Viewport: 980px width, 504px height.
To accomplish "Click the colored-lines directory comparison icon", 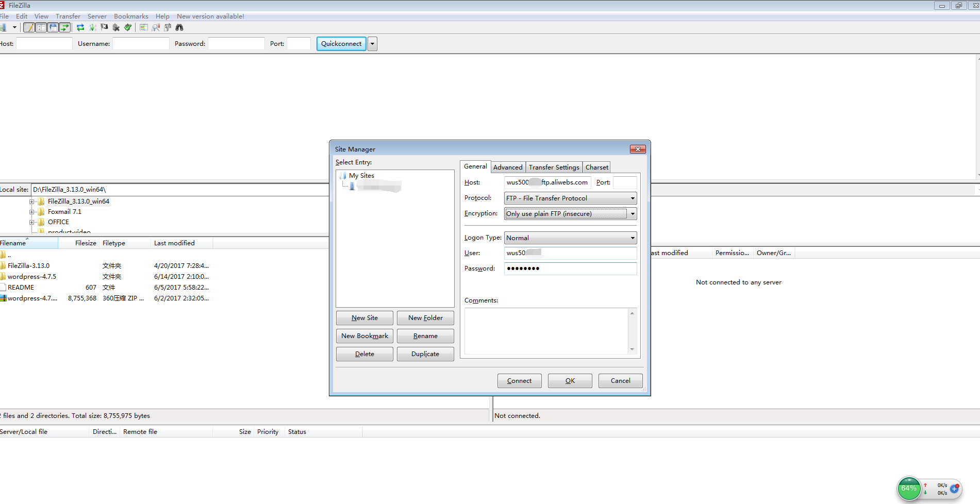I will click(x=144, y=27).
